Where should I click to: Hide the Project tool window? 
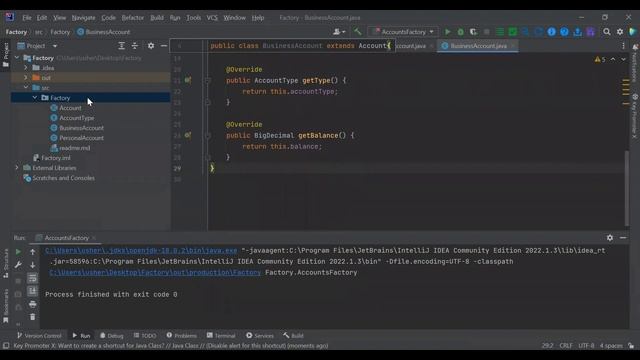164,46
